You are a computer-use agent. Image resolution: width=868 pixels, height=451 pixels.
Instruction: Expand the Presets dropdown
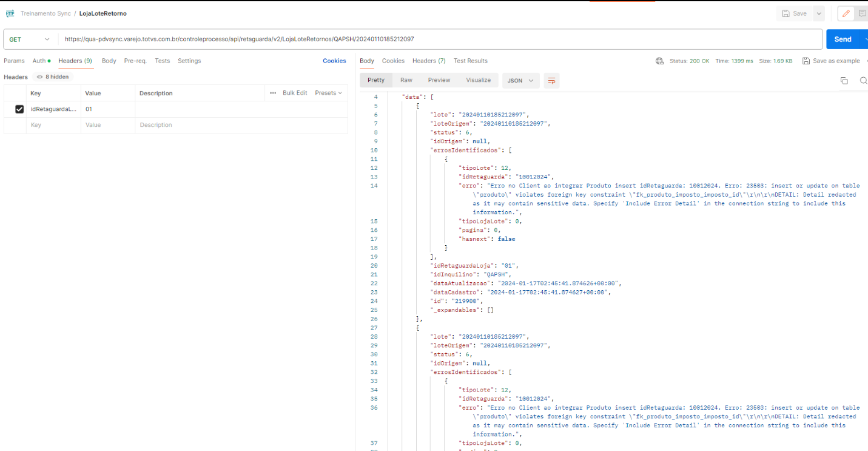tap(328, 93)
